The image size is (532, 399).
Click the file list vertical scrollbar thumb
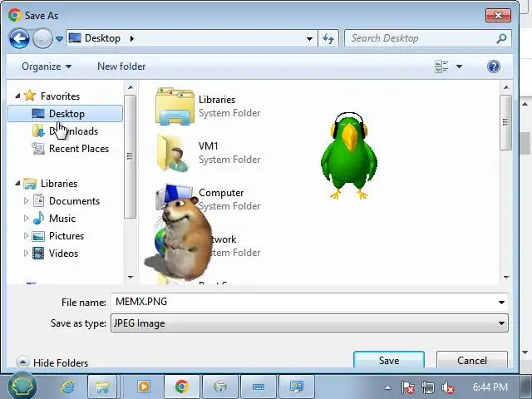506,122
